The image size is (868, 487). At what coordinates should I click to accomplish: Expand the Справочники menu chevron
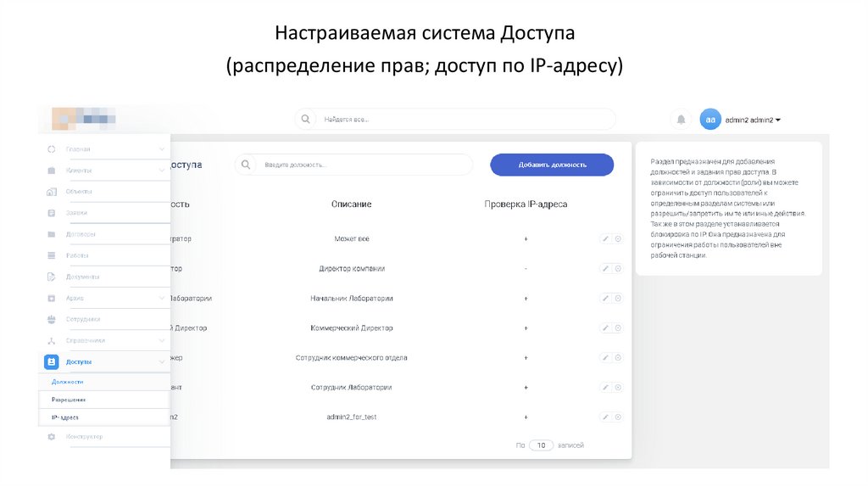(162, 341)
